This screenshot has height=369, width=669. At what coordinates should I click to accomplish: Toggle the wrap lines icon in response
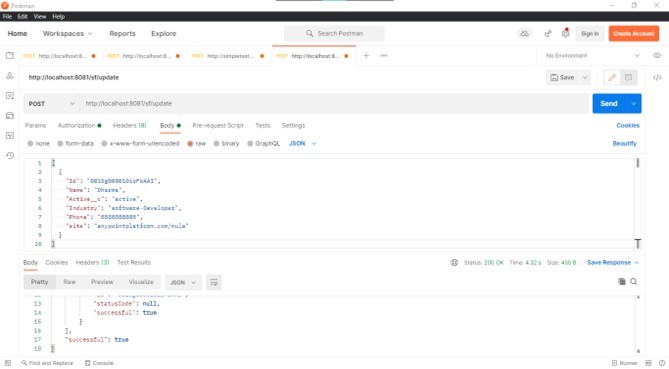coord(214,282)
